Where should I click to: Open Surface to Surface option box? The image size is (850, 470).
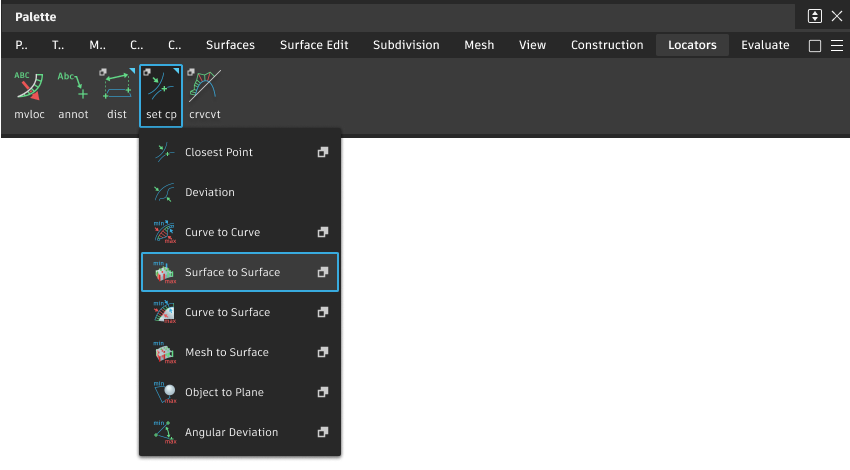(x=323, y=272)
